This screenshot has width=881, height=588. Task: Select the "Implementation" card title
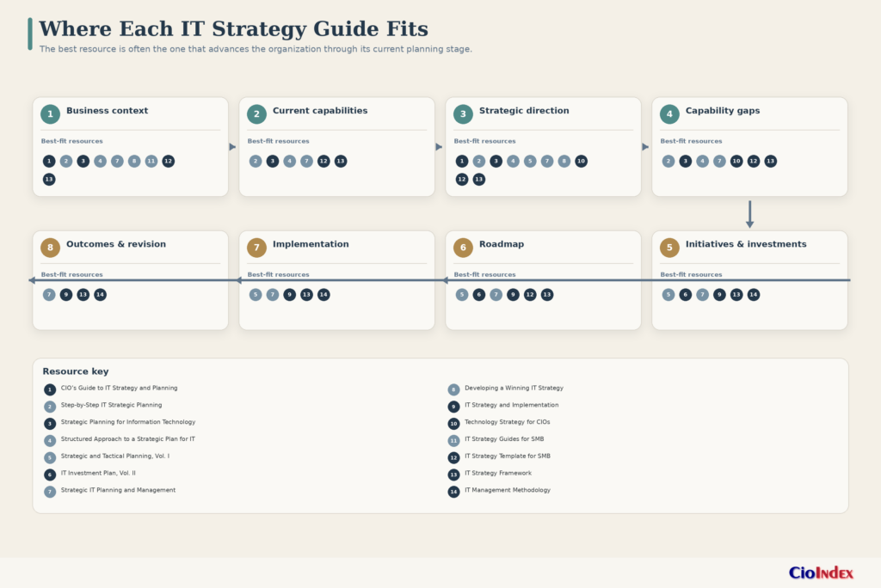coord(311,244)
